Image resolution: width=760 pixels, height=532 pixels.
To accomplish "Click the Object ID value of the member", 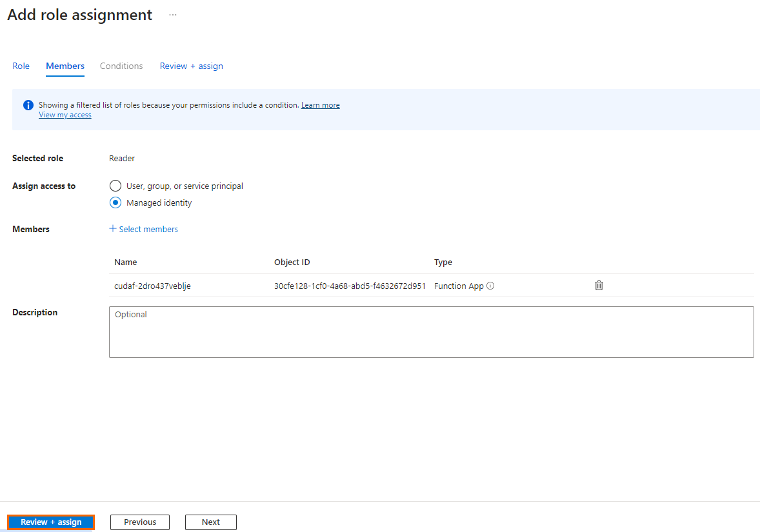I will click(350, 285).
